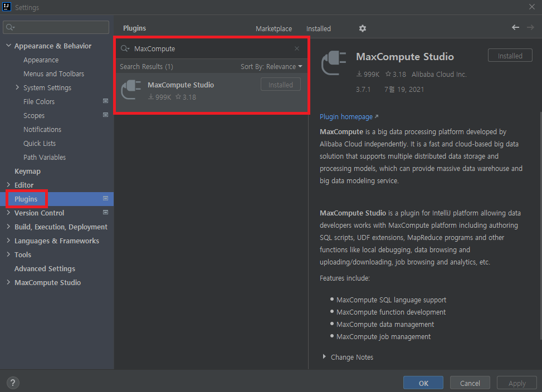Clear the MaxCompute search text

[x=297, y=49]
